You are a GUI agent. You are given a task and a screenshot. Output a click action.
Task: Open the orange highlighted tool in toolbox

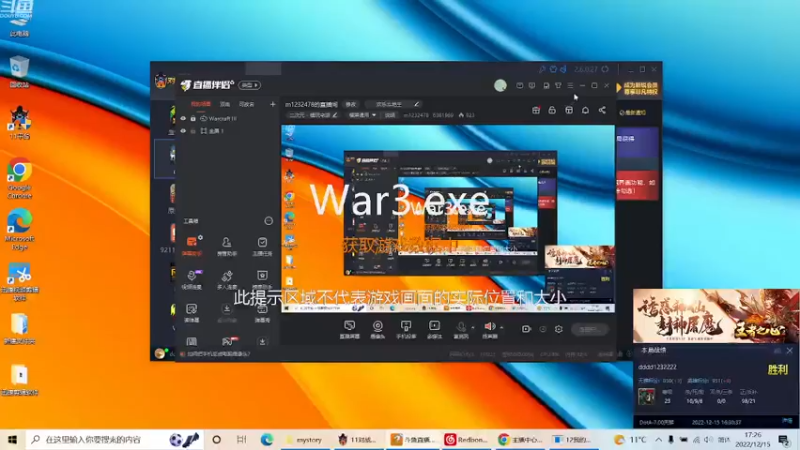click(x=192, y=245)
